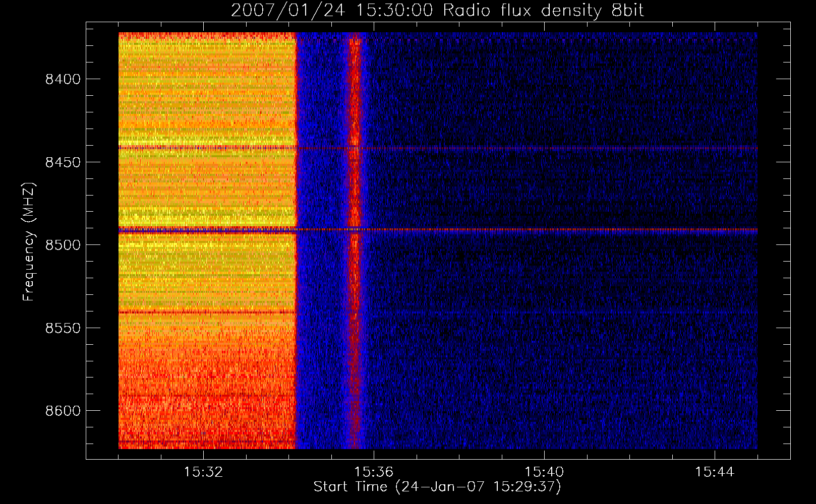Click the bright yellow-orange emission region before 15:34

(207, 240)
